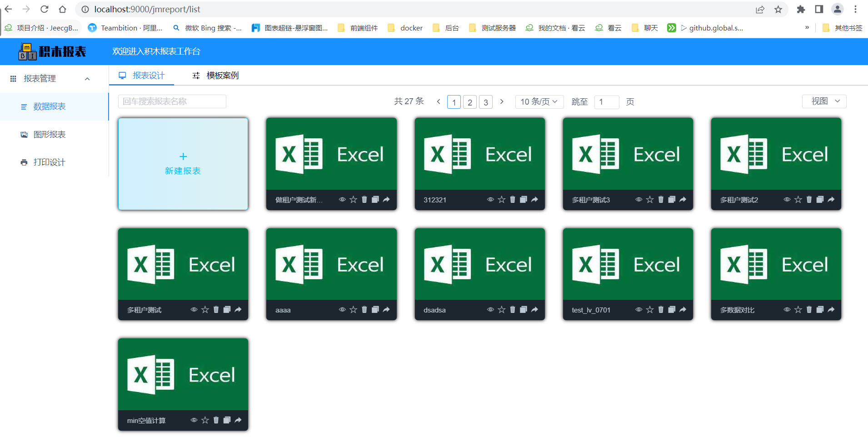
Task: Preview the 多租户测试2 report via eye icon
Action: tap(787, 200)
